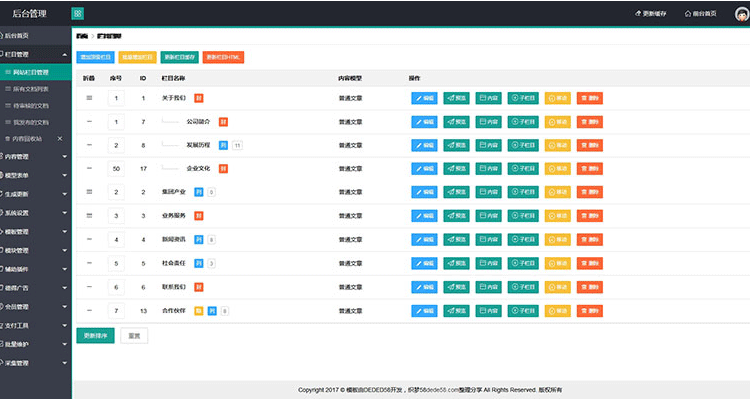Open 所有文档列表 in the sidebar
The width and height of the screenshot is (750, 401).
click(36, 89)
